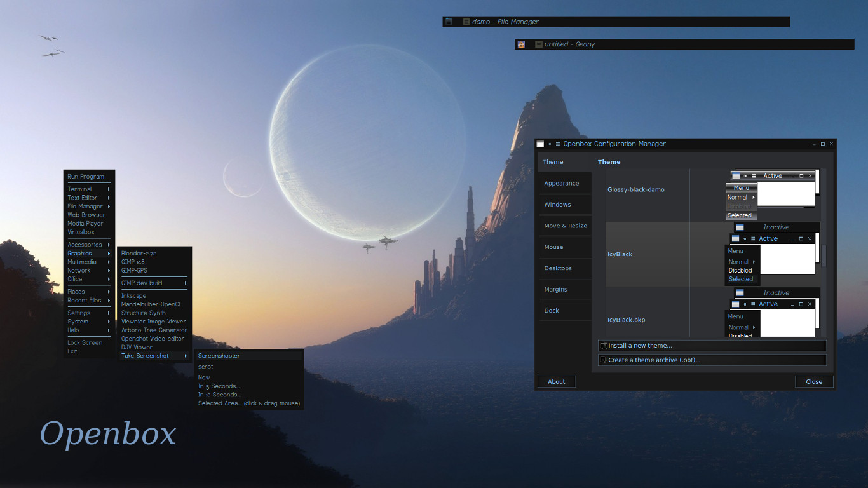Choose Screenshooter in the screenshot submenu
The image size is (868, 488).
[x=248, y=356]
